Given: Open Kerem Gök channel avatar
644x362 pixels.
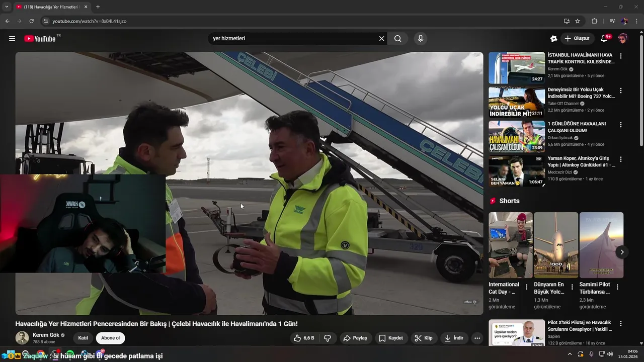Looking at the screenshot, I should coord(22,338).
